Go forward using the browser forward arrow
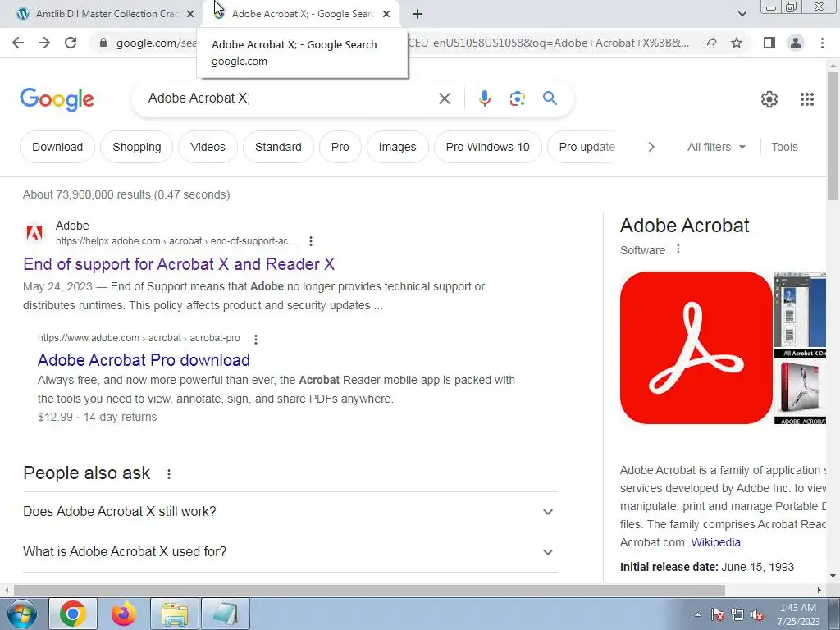 pos(44,43)
